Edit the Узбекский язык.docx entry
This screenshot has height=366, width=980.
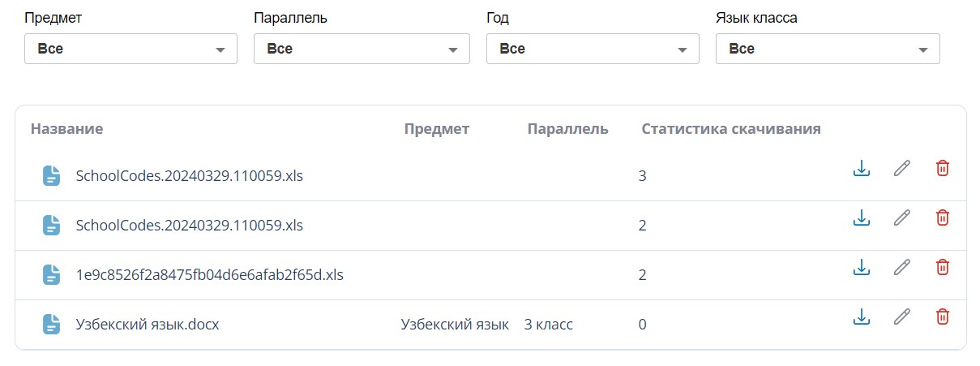tap(901, 316)
